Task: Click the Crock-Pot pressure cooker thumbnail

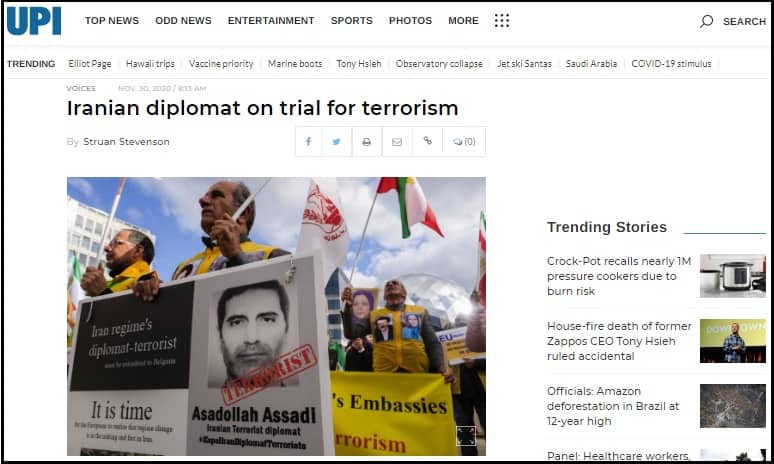Action: (733, 276)
